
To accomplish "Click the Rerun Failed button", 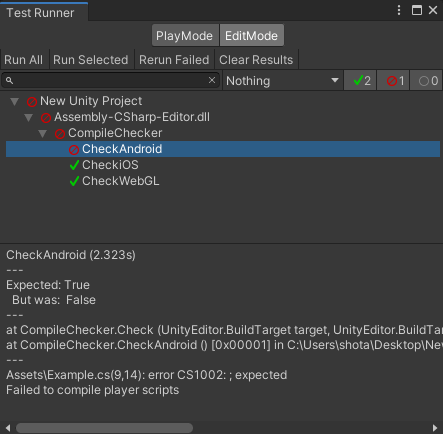I will 174,60.
